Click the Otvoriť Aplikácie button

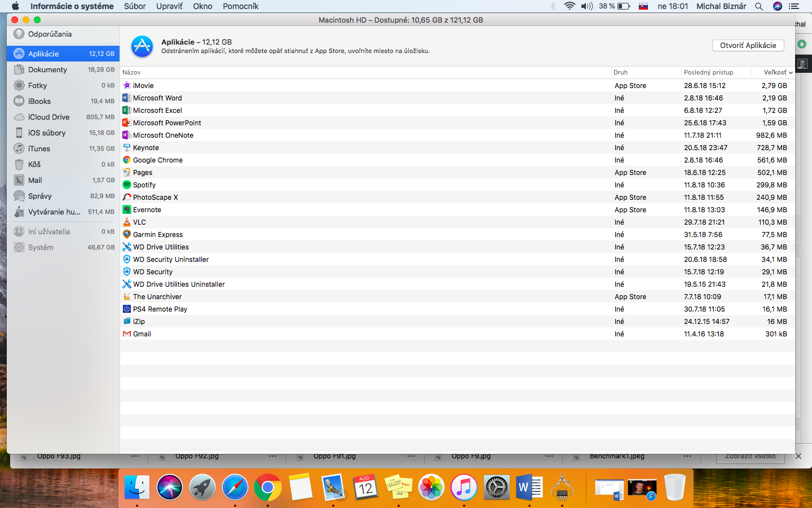[748, 45]
